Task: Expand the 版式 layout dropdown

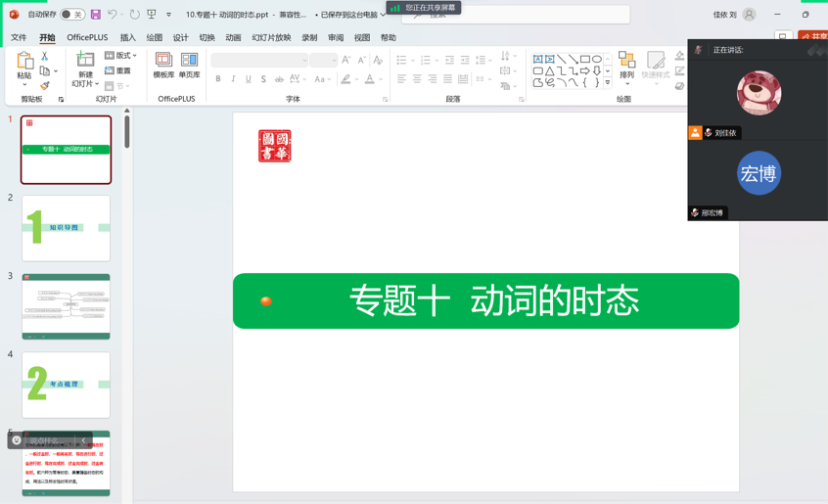Action: tap(121, 56)
